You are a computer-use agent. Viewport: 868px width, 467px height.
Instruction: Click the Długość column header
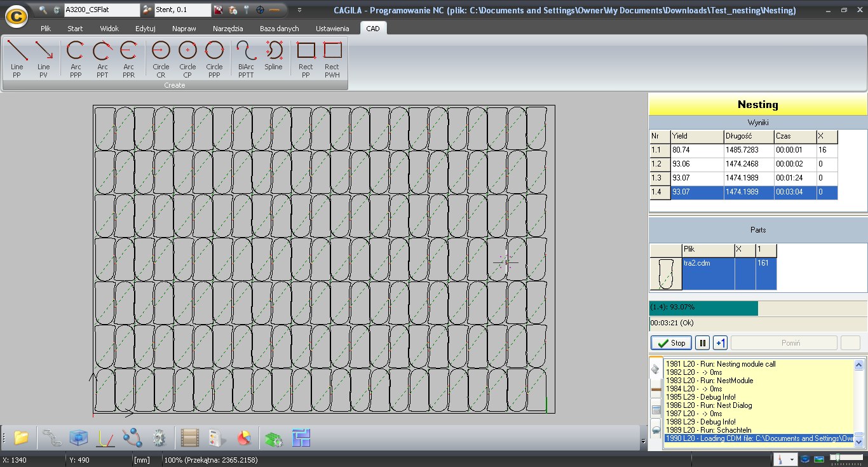[x=749, y=137]
